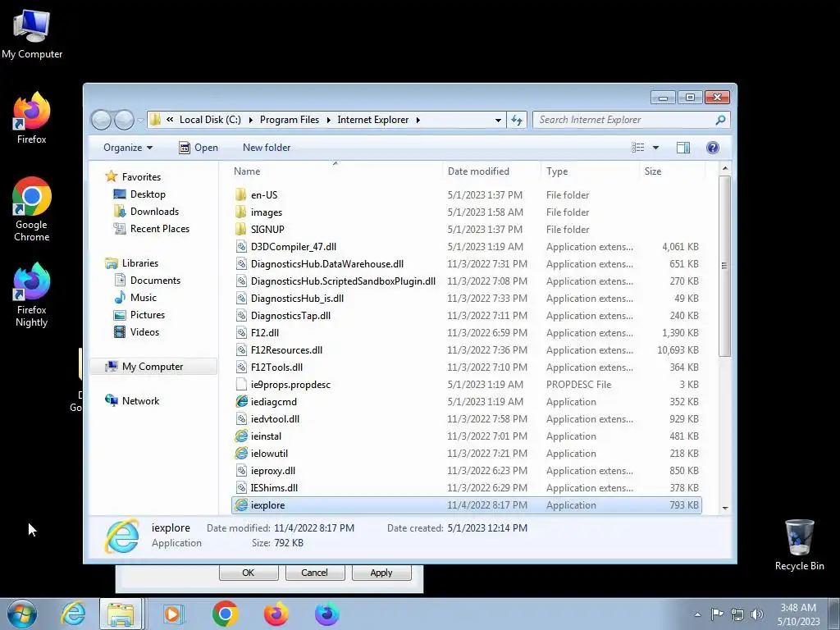Click the Action Center flag tray icon

[717, 614]
